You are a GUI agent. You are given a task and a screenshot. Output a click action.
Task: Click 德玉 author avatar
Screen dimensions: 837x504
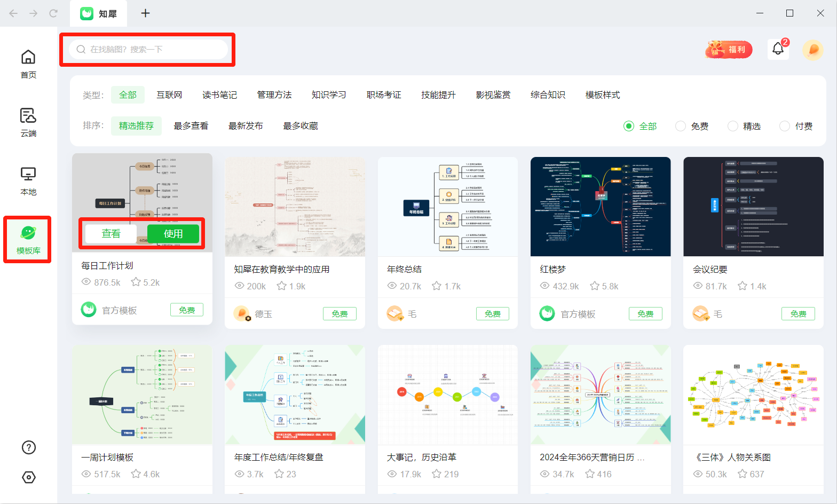[x=242, y=313]
